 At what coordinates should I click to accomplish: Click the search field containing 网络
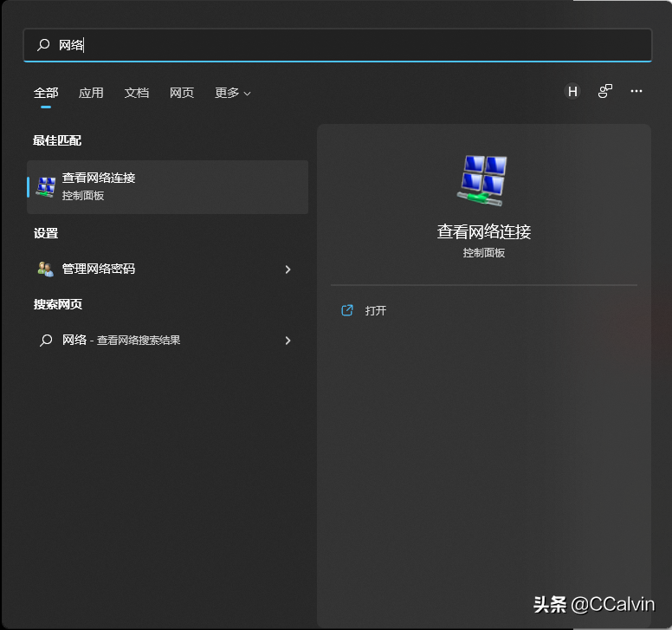[x=346, y=45]
